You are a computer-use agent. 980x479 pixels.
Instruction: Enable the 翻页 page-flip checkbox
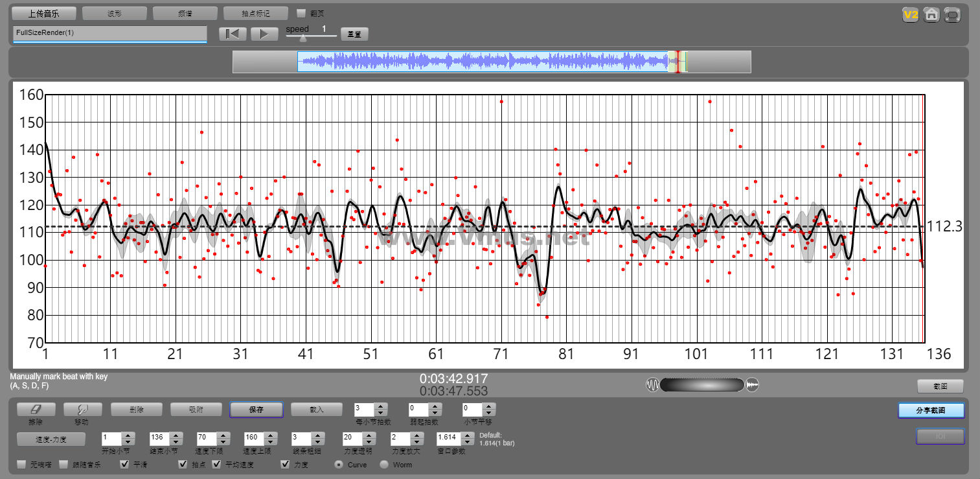coord(301,13)
